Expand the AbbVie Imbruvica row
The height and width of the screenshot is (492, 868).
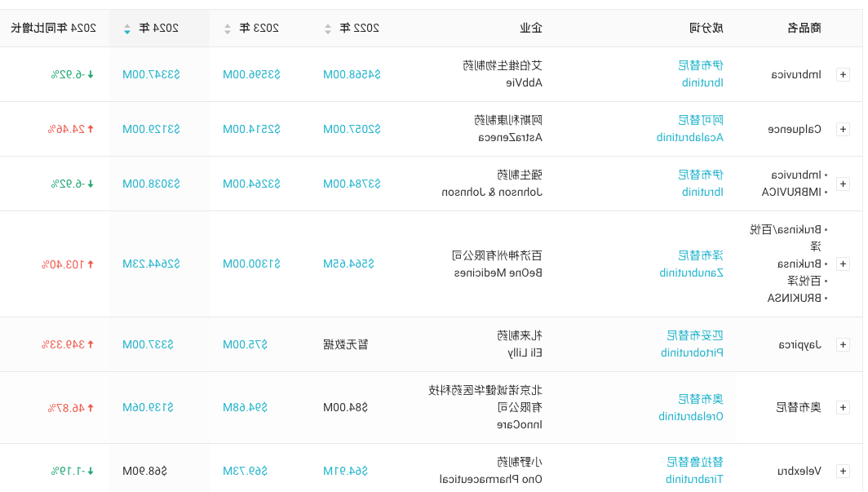click(843, 75)
